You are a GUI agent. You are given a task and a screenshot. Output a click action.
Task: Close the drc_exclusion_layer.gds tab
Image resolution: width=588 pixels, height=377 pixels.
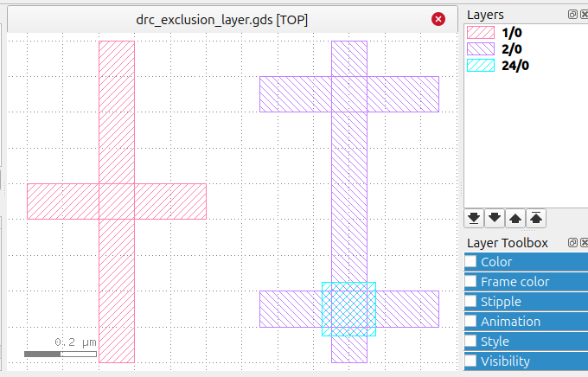coord(438,19)
